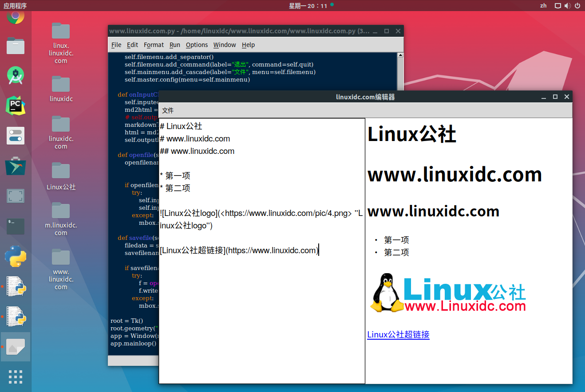The height and width of the screenshot is (392, 585).
Task: Click the '# Linux公社' line in markdown editor
Action: 181,126
